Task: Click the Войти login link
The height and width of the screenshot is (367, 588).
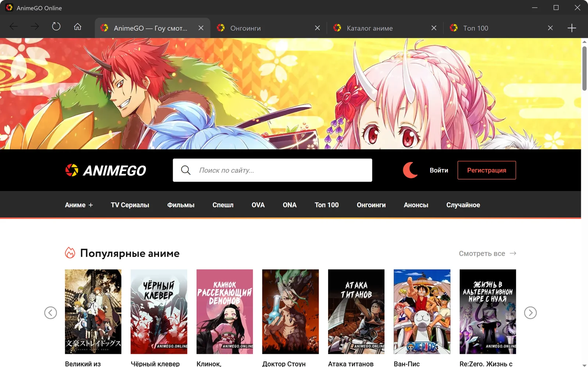Action: click(439, 170)
